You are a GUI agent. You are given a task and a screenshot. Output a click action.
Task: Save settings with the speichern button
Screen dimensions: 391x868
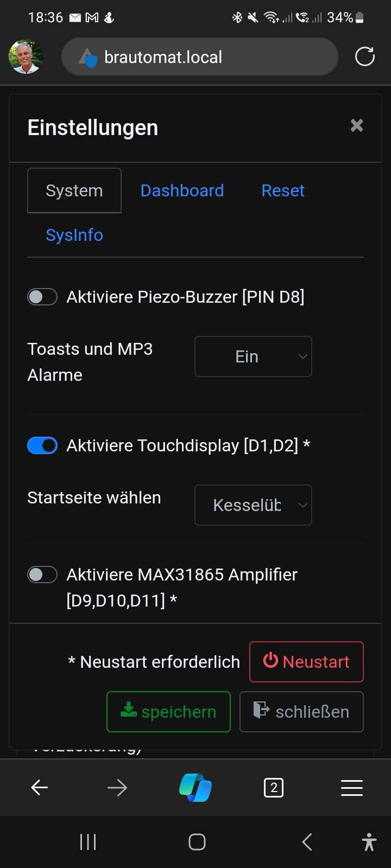click(x=168, y=712)
